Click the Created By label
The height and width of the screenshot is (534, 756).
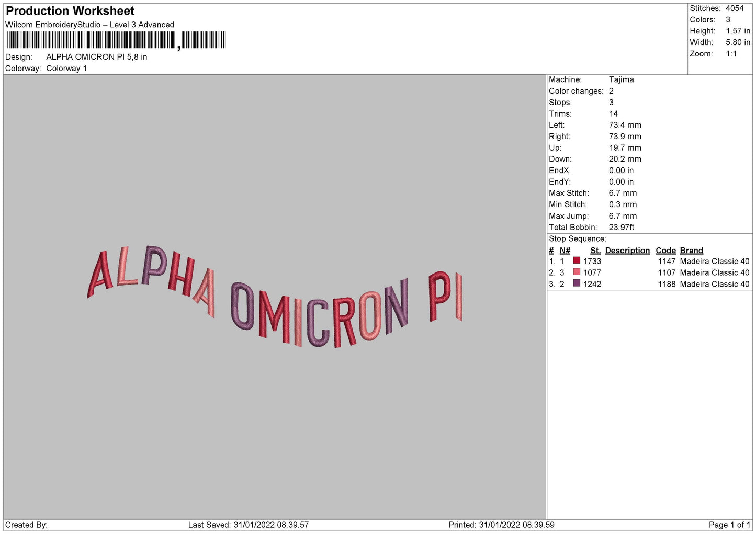[26, 525]
